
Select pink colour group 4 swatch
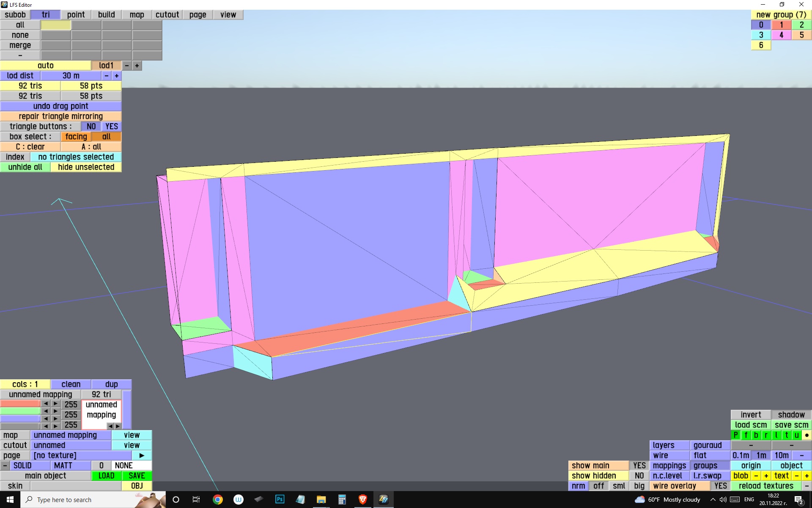(x=781, y=35)
